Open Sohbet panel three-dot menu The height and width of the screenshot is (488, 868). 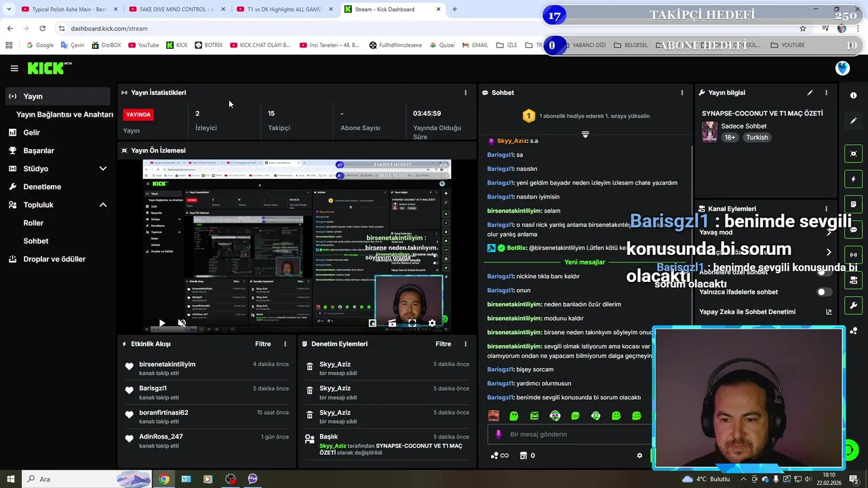coord(682,93)
